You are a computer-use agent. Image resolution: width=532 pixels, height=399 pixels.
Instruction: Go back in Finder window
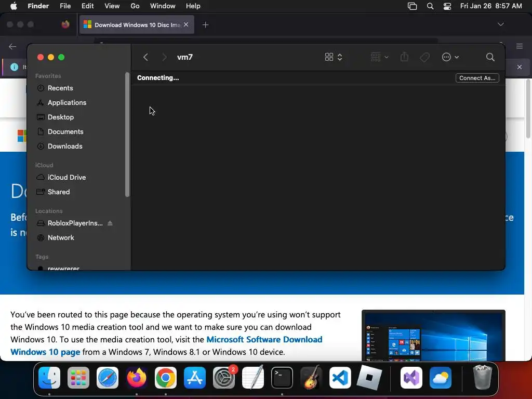click(145, 57)
